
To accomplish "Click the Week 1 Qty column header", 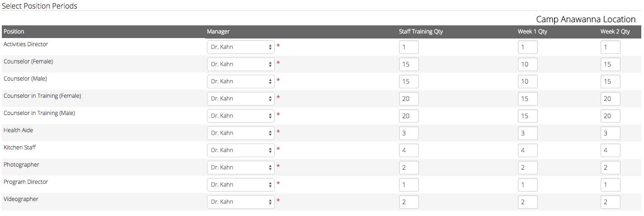I will (532, 32).
